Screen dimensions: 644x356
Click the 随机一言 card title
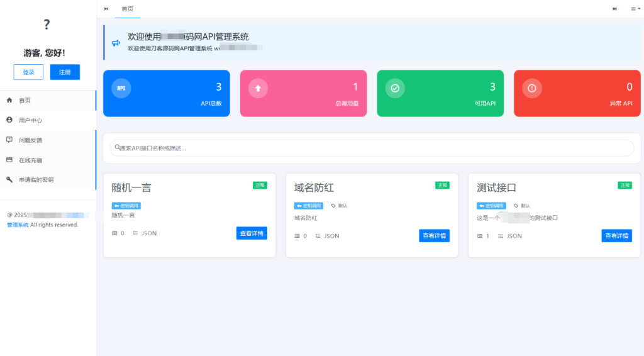pyautogui.click(x=131, y=187)
